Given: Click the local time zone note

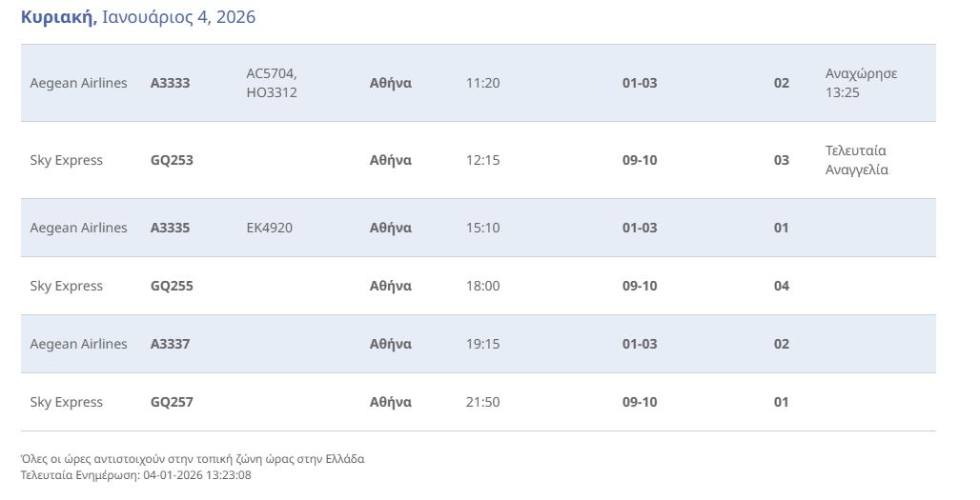Looking at the screenshot, I should pos(192,459).
